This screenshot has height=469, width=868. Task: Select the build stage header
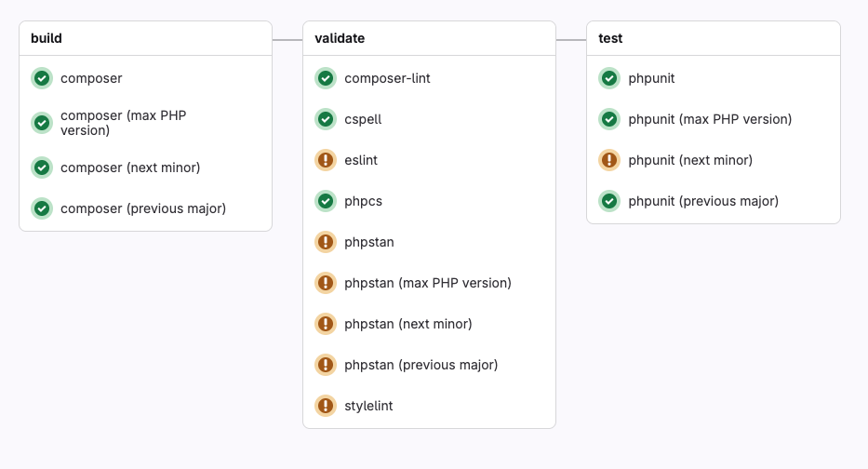(47, 38)
